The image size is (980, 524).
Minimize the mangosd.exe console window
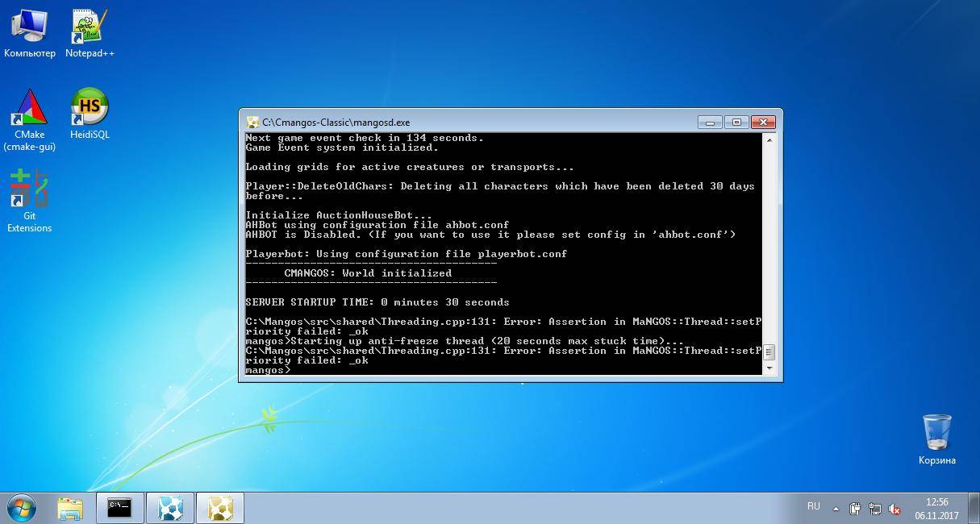pos(710,122)
